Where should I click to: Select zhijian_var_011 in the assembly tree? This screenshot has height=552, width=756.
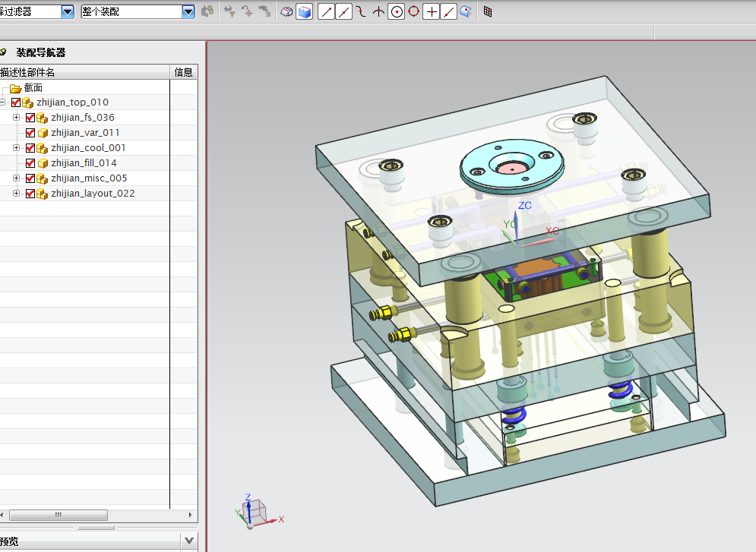pyautogui.click(x=85, y=132)
